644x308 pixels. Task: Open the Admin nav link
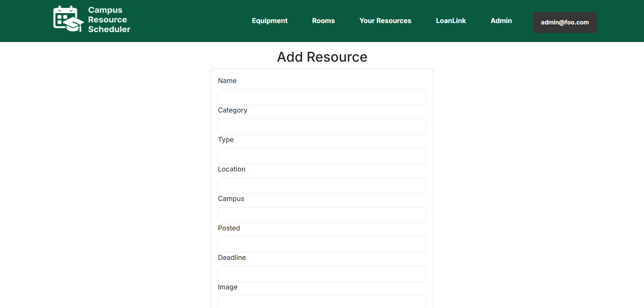[x=501, y=21]
